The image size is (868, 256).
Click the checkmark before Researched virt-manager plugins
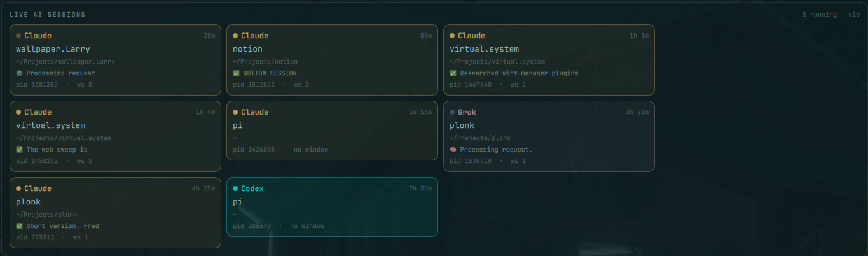click(453, 73)
